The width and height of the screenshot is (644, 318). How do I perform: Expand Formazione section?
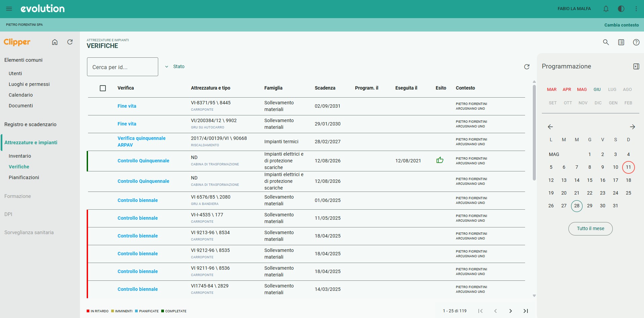click(17, 196)
